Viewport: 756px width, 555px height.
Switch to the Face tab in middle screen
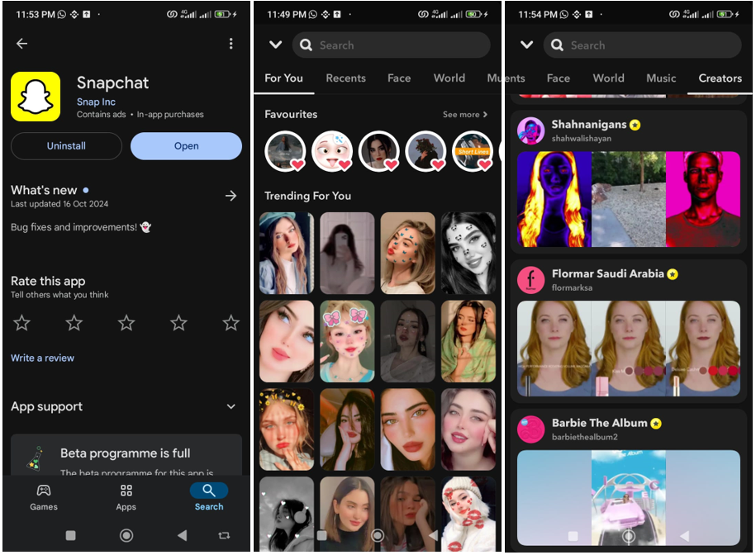(x=399, y=78)
